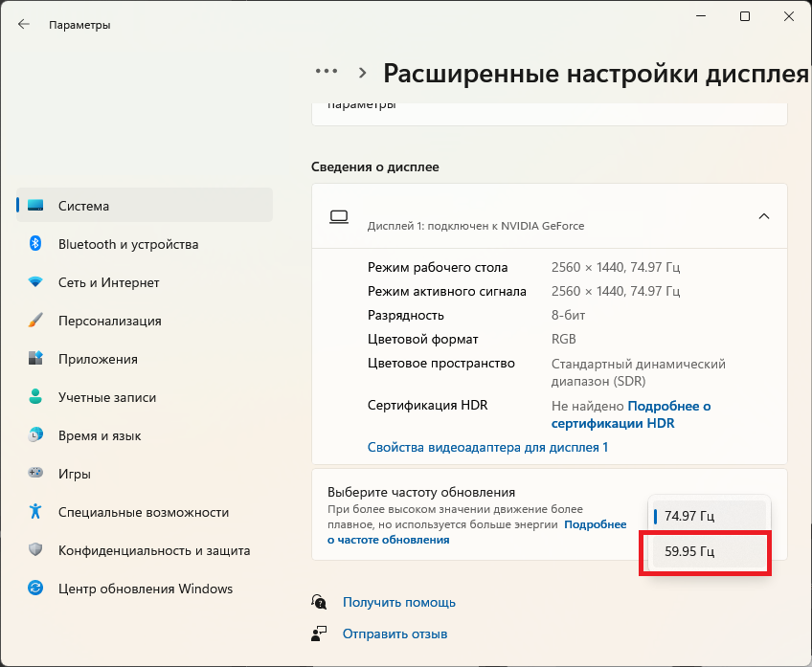Image resolution: width=812 pixels, height=667 pixels.
Task: Open the breadcrumb three-dots menu
Action: pos(327,72)
